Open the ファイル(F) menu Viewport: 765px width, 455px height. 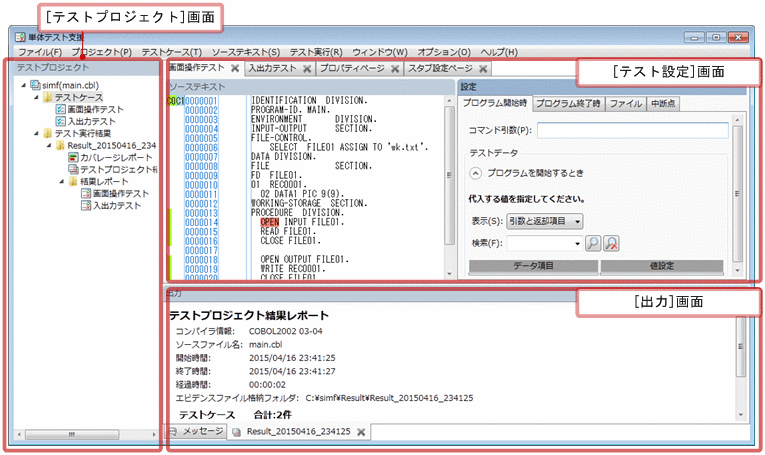[x=40, y=52]
